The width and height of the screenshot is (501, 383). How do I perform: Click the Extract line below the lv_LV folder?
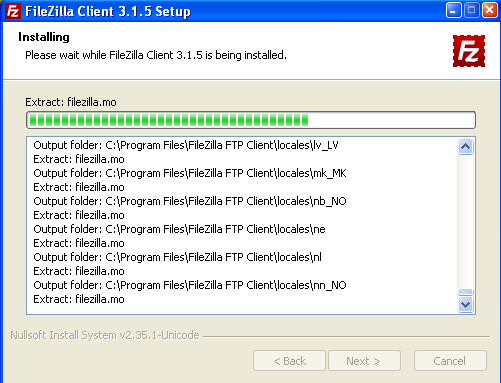79,159
